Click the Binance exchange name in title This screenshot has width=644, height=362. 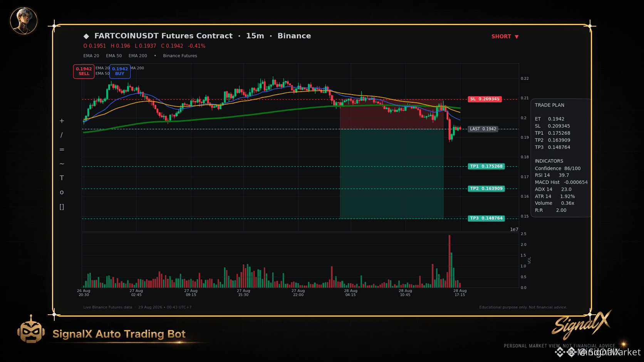(294, 36)
